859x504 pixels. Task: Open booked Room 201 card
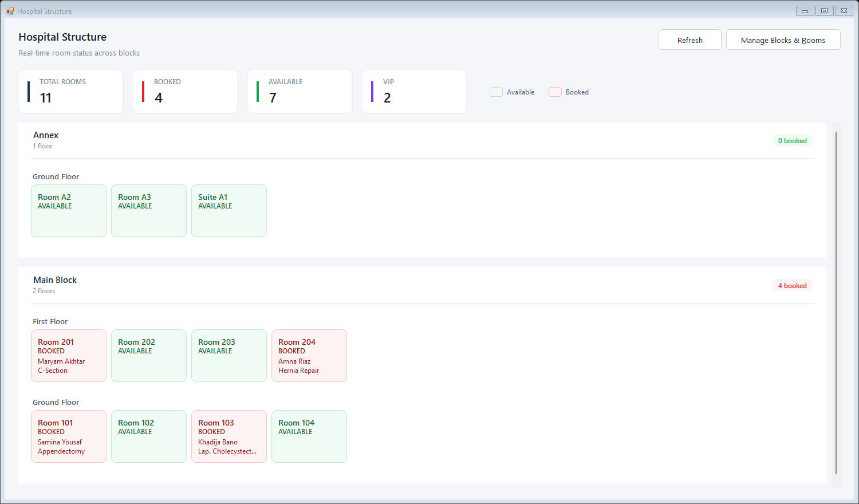(x=69, y=356)
